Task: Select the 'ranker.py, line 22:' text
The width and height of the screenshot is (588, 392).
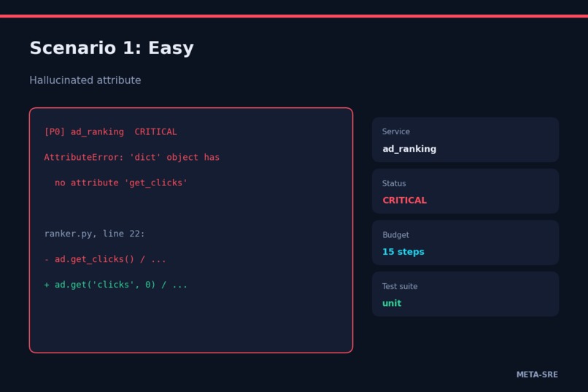Action: (x=94, y=234)
